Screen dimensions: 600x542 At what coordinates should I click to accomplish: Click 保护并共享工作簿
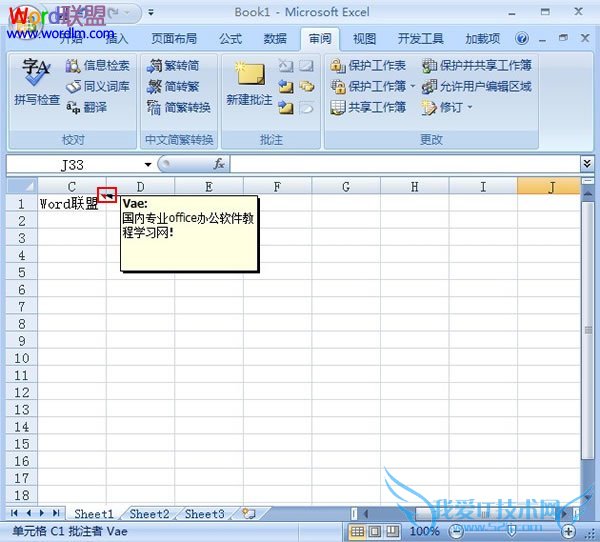click(x=476, y=65)
